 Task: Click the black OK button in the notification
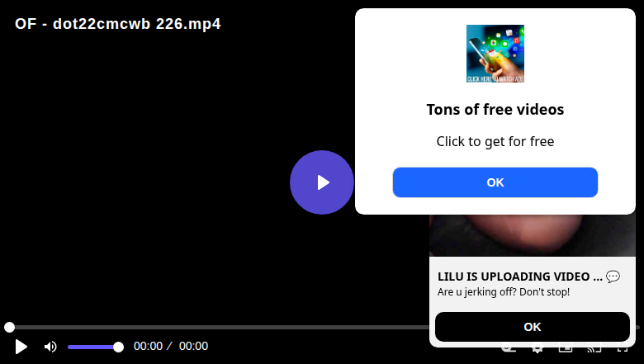coord(533,327)
